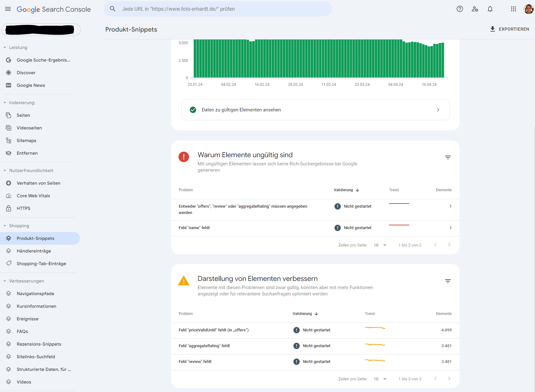Image resolution: width=535 pixels, height=392 pixels.
Task: Open the hamburger main menu
Action: (8, 9)
